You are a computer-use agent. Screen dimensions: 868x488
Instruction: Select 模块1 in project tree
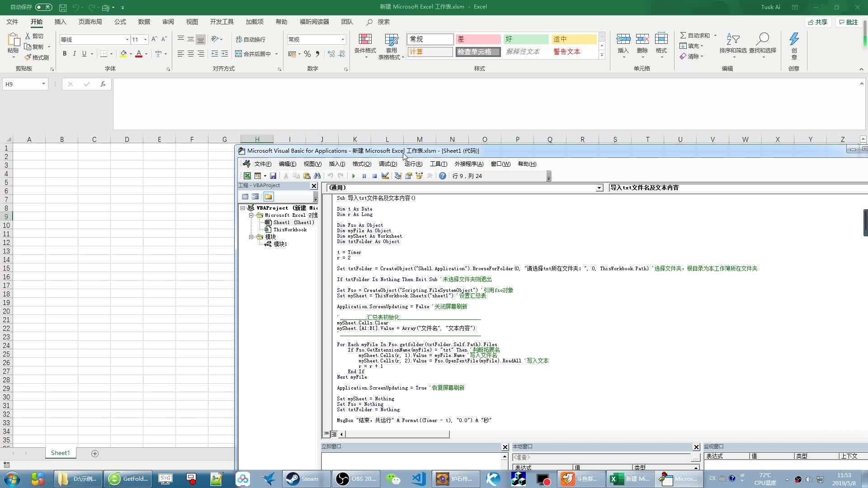[280, 244]
